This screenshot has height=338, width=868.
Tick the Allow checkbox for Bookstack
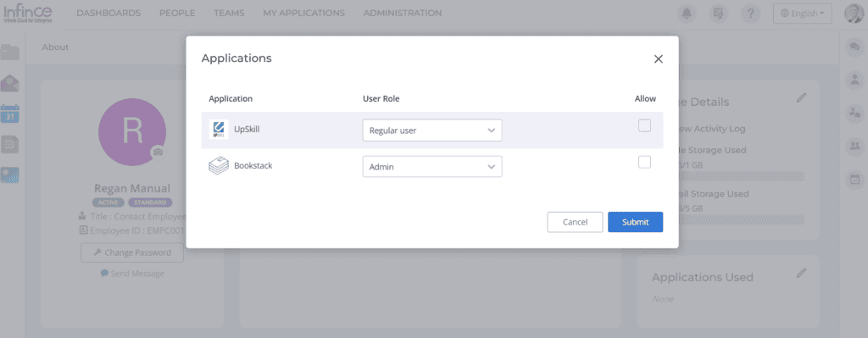coord(644,162)
